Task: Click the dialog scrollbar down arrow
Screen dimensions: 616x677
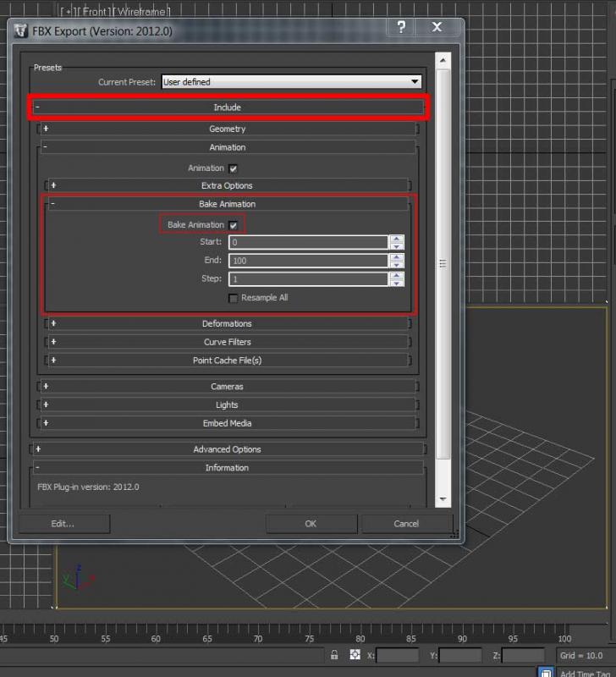Action: click(x=443, y=498)
